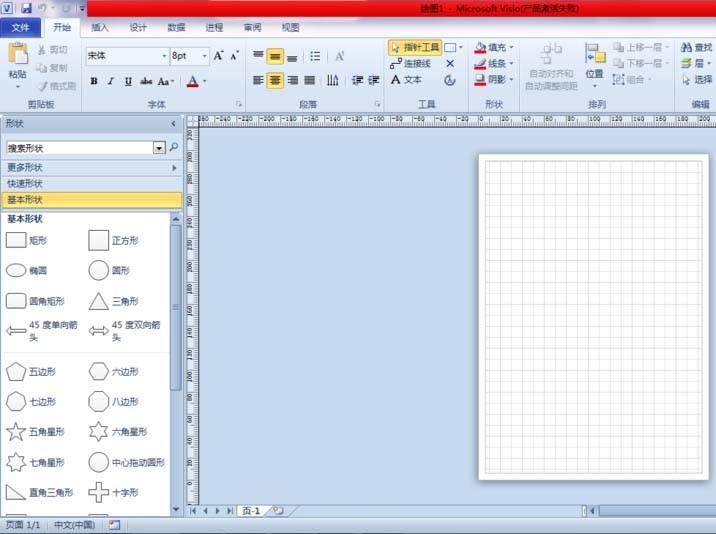Open the 8pt font size dropdown

(204, 56)
